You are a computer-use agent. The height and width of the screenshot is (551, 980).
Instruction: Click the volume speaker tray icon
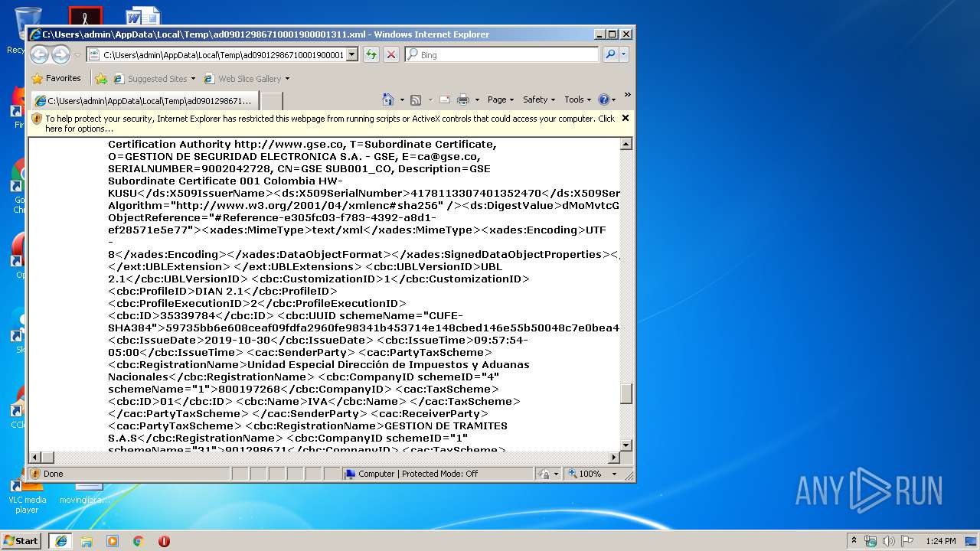point(889,540)
